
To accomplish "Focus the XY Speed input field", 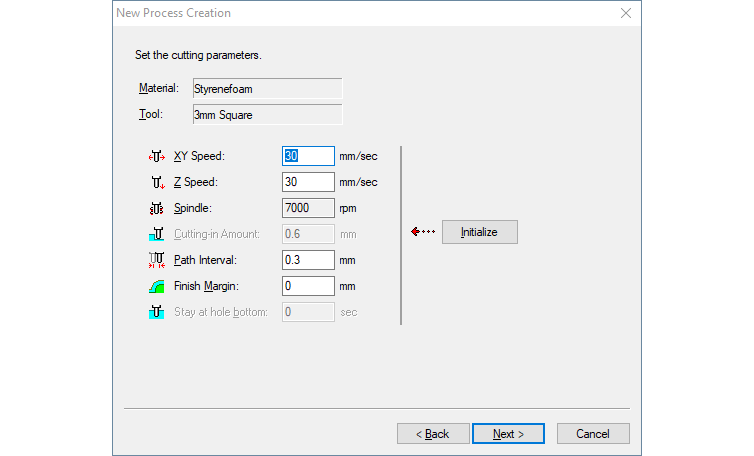I will 308,156.
